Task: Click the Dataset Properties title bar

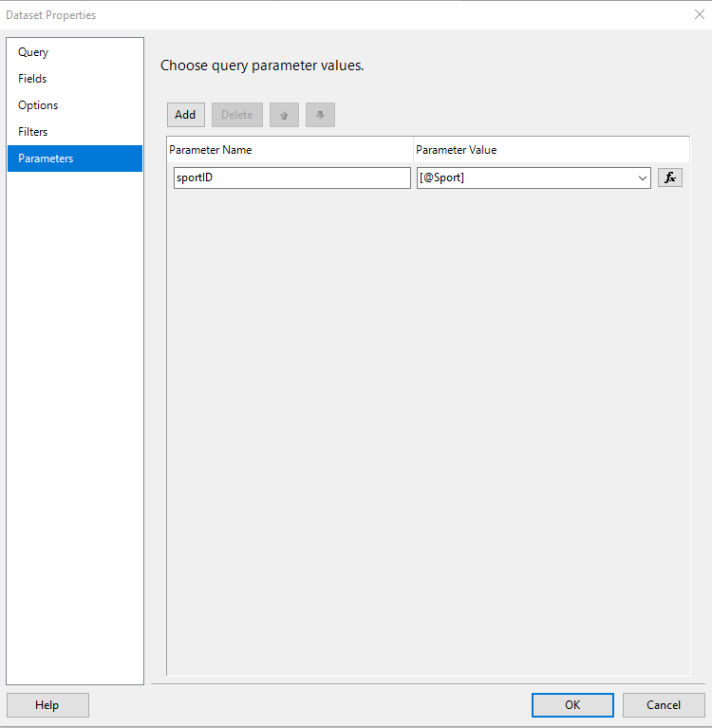Action: pos(285,14)
